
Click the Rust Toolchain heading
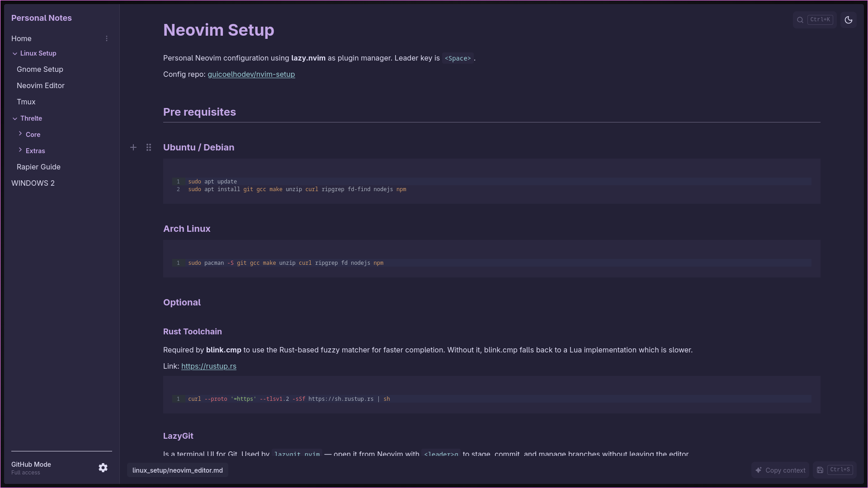pos(193,332)
